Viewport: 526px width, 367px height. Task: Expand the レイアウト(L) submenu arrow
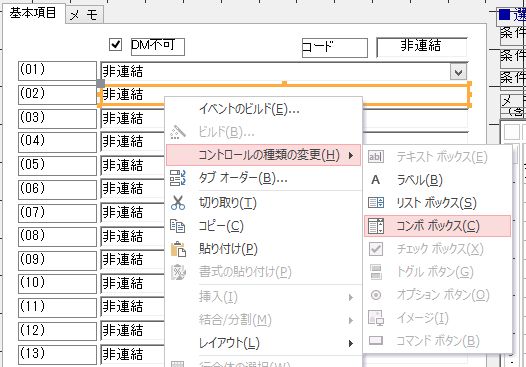click(x=351, y=344)
